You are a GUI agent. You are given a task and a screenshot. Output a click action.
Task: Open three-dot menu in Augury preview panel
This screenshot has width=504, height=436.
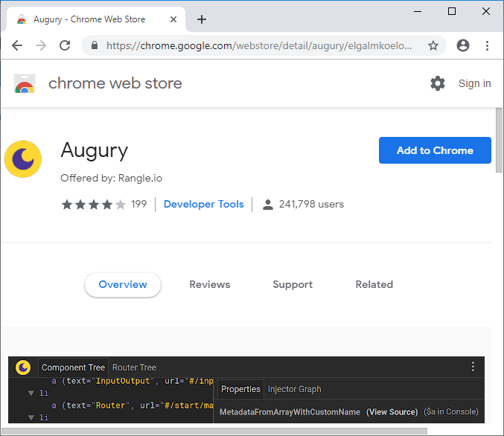pos(473,367)
